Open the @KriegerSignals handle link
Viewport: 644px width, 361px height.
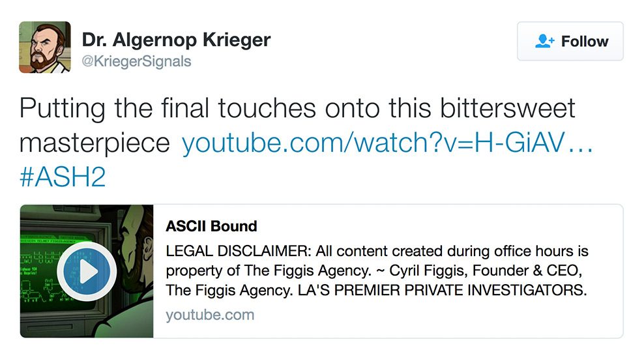[x=136, y=61]
